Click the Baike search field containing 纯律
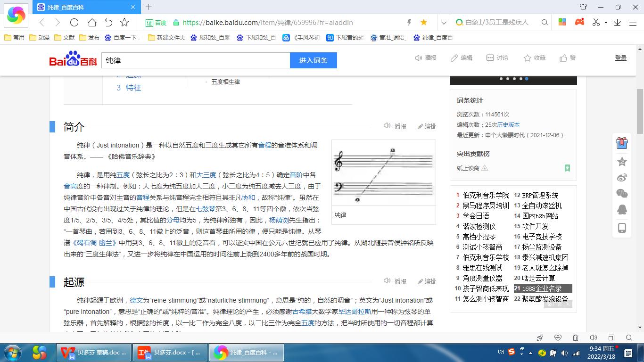This screenshot has height=362, width=644. coord(195,60)
